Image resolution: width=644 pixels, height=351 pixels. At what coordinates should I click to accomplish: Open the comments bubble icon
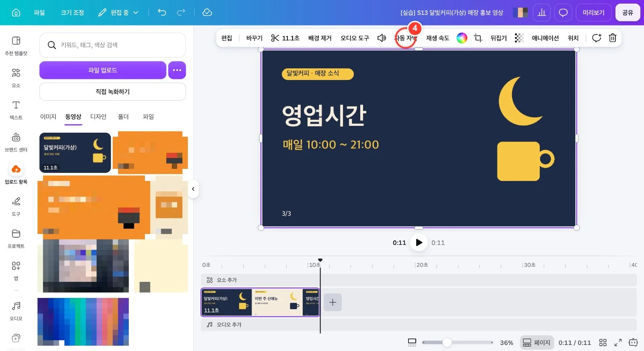point(563,12)
